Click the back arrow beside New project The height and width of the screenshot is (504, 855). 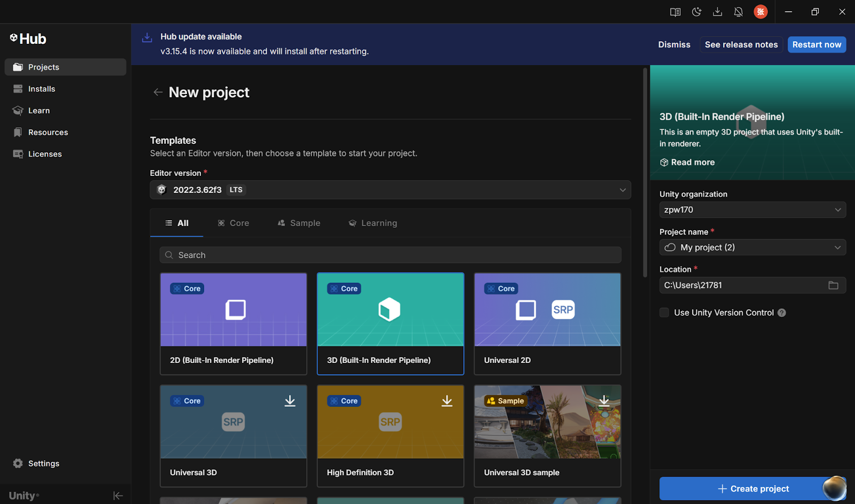[158, 92]
